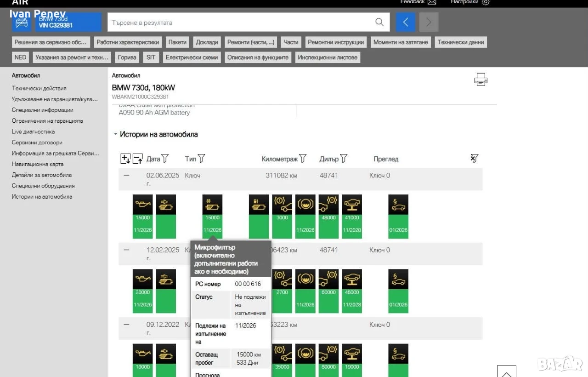
Task: Collapse the 09.12.2022 history entry
Action: (x=126, y=324)
